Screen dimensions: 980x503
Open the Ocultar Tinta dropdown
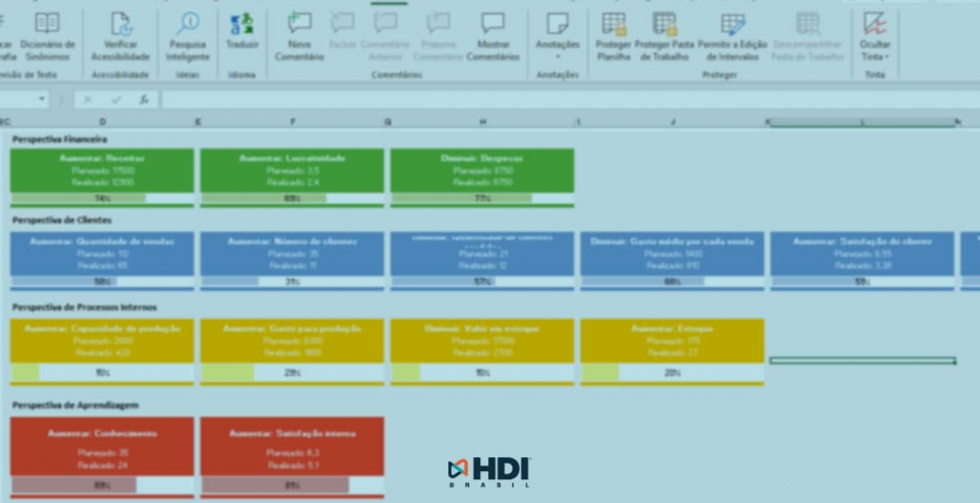click(875, 37)
